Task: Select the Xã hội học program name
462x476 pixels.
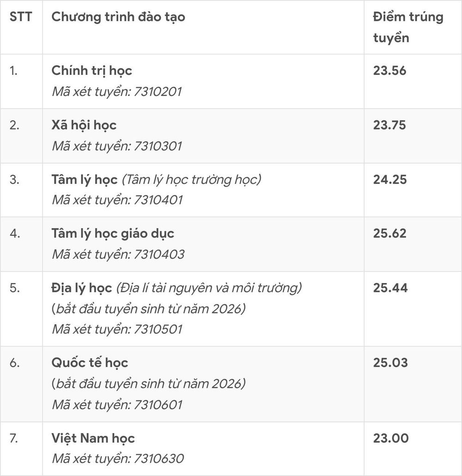Action: pyautogui.click(x=84, y=125)
